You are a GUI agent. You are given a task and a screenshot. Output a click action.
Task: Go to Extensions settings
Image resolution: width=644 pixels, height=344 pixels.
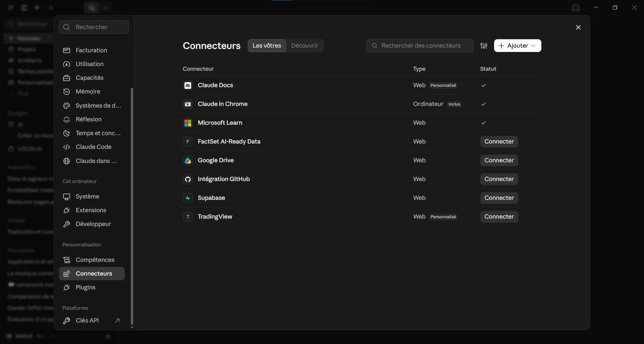pyautogui.click(x=92, y=210)
